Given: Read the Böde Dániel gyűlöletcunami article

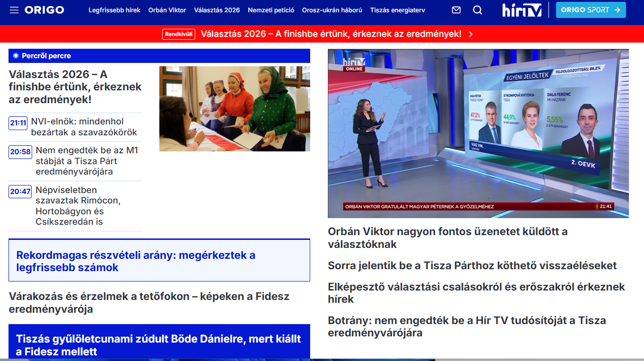Looking at the screenshot, I should pyautogui.click(x=158, y=345).
